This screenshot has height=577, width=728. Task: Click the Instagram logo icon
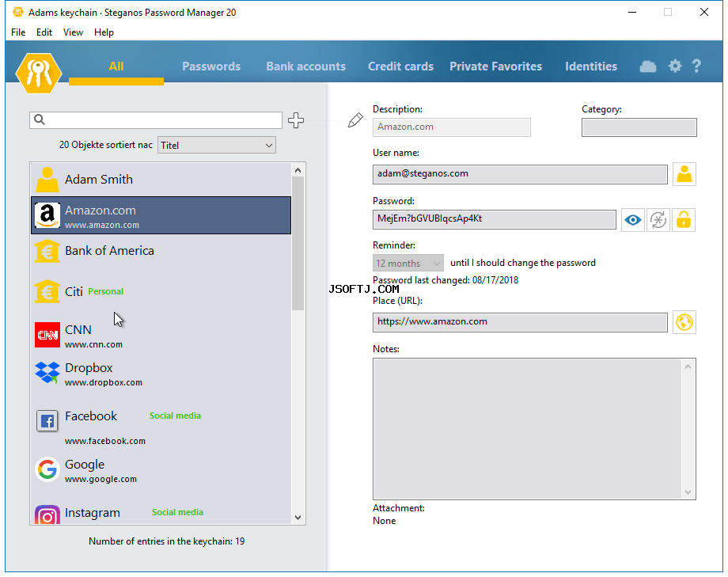[47, 514]
